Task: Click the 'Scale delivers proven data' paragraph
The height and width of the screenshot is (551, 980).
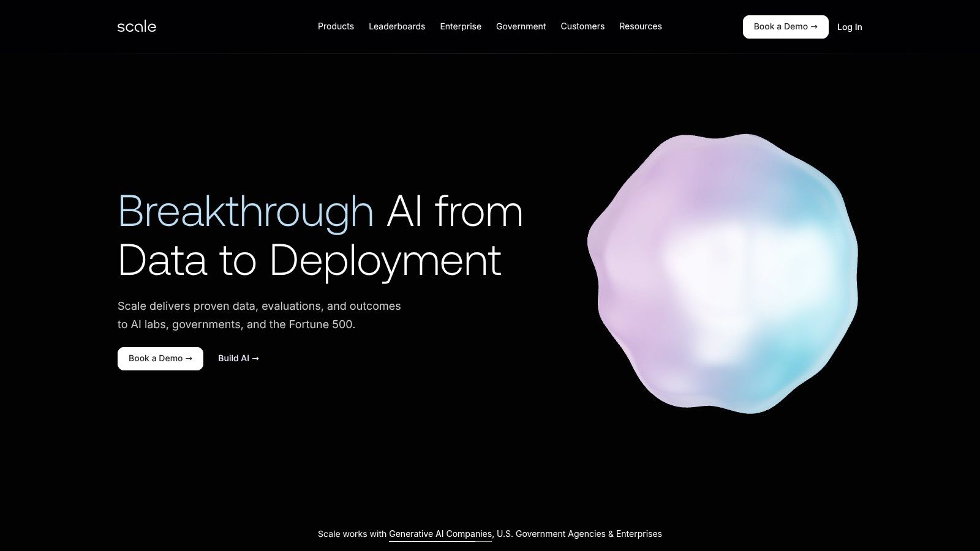Action: click(259, 315)
